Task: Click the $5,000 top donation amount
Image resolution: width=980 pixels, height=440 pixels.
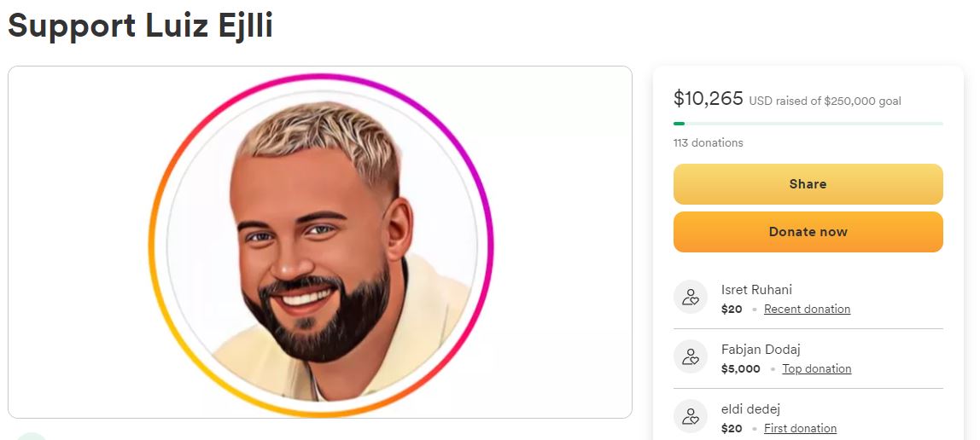Action: pos(741,369)
